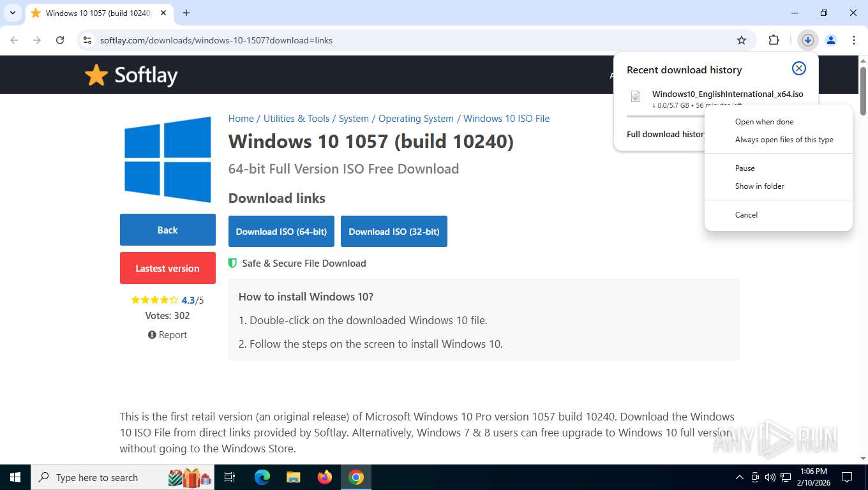Open Task View on taskbar
Image resolution: width=868 pixels, height=490 pixels.
click(230, 477)
